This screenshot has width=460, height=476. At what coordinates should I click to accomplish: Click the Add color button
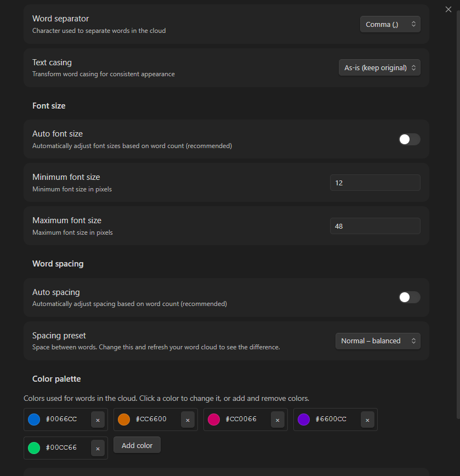coord(137,445)
